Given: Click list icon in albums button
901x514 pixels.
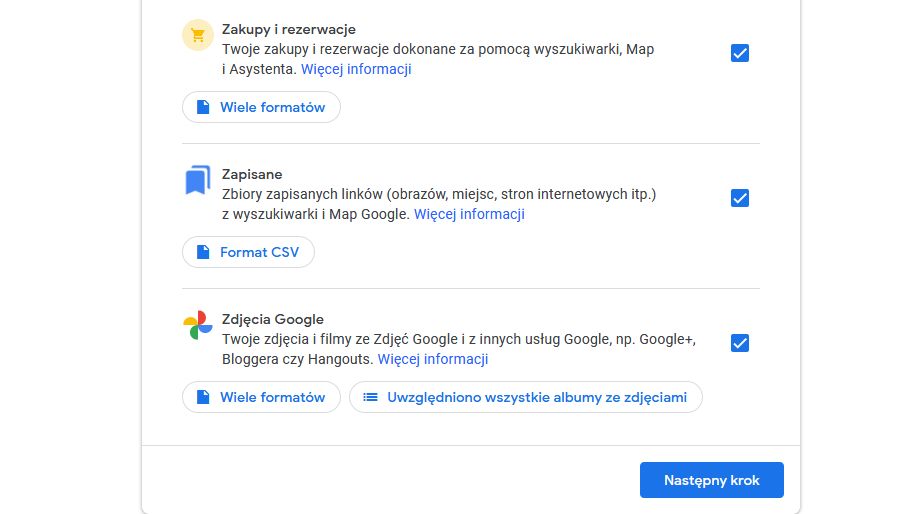Looking at the screenshot, I should coord(370,397).
